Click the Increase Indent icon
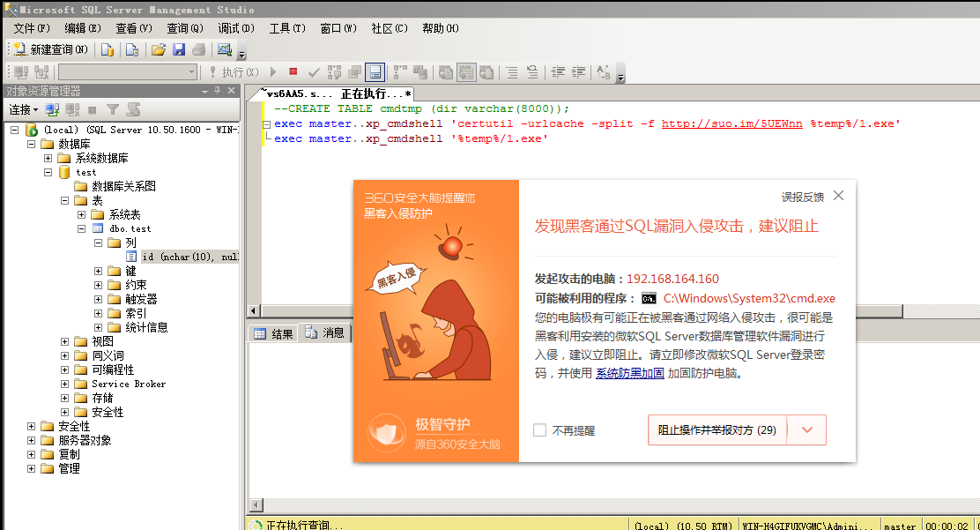Viewport: 980px width, 530px height. pyautogui.click(x=578, y=72)
